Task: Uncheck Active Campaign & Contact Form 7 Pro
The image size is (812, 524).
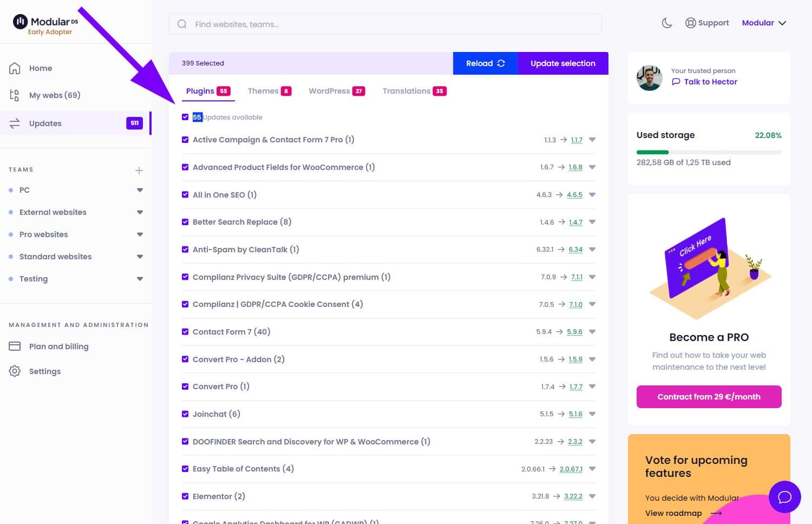Action: (x=185, y=140)
